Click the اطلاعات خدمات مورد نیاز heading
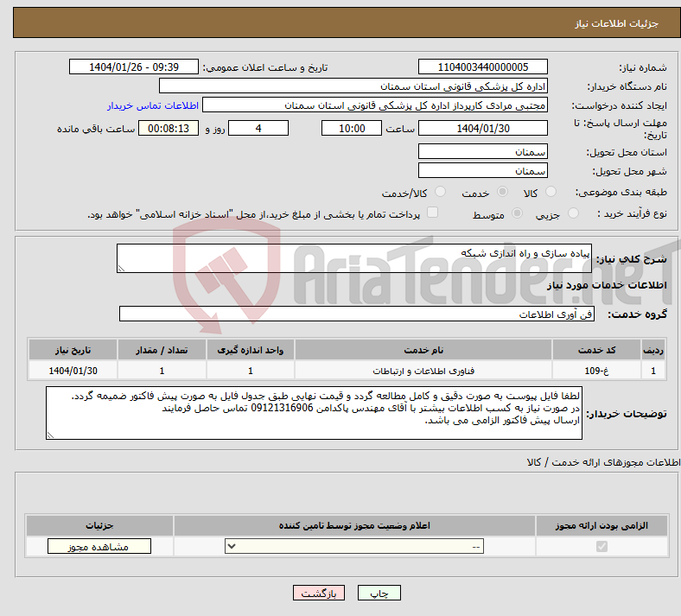This screenshot has height=616, width=681. (607, 285)
